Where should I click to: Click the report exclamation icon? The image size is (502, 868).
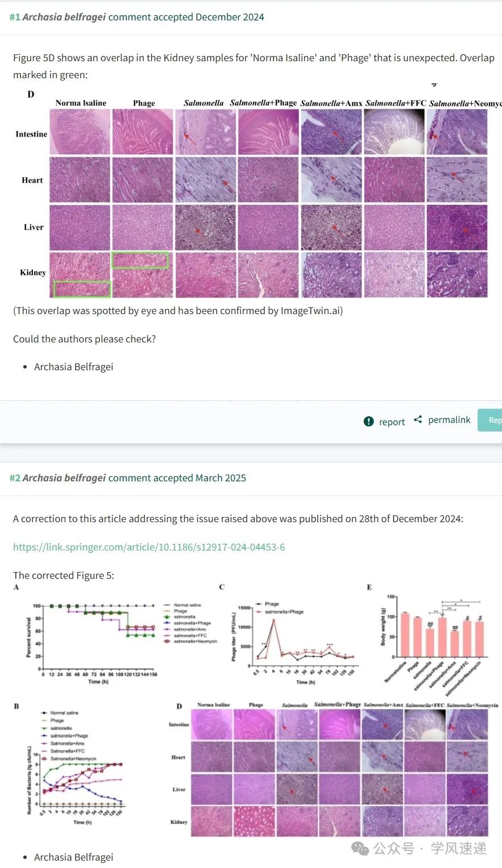[x=369, y=421]
